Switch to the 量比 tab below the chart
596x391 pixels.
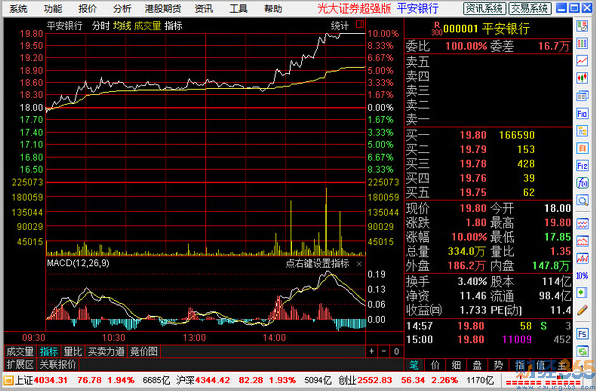[x=73, y=351]
